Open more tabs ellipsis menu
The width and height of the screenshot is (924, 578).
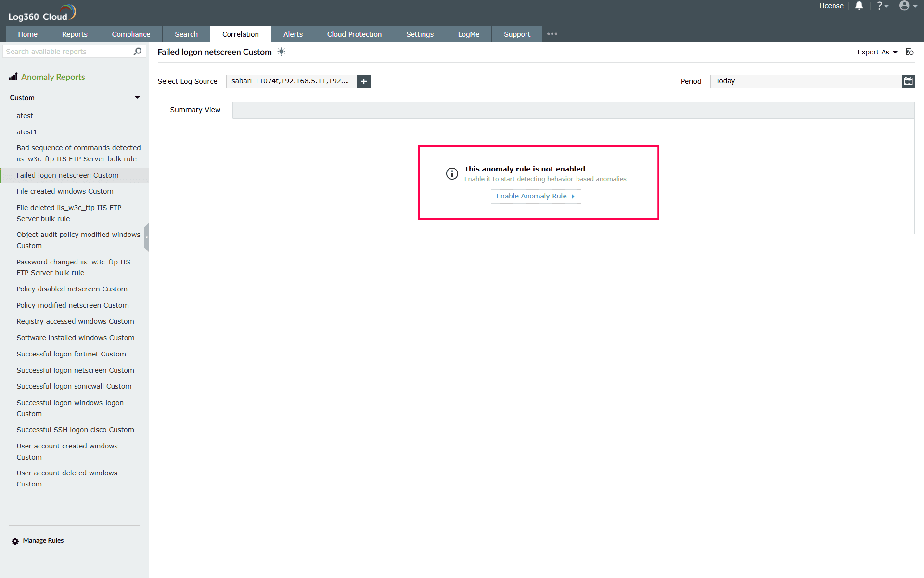click(x=552, y=34)
